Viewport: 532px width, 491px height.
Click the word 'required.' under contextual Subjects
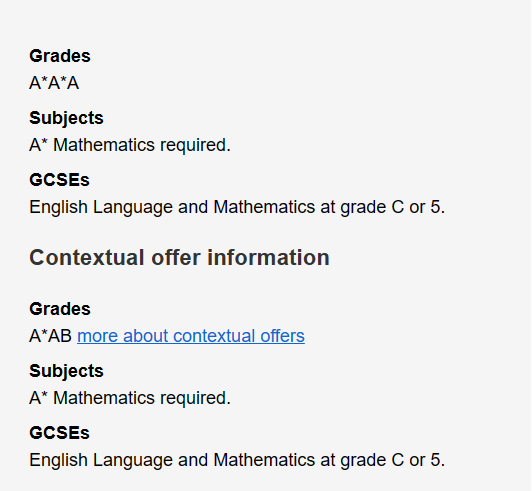point(195,399)
